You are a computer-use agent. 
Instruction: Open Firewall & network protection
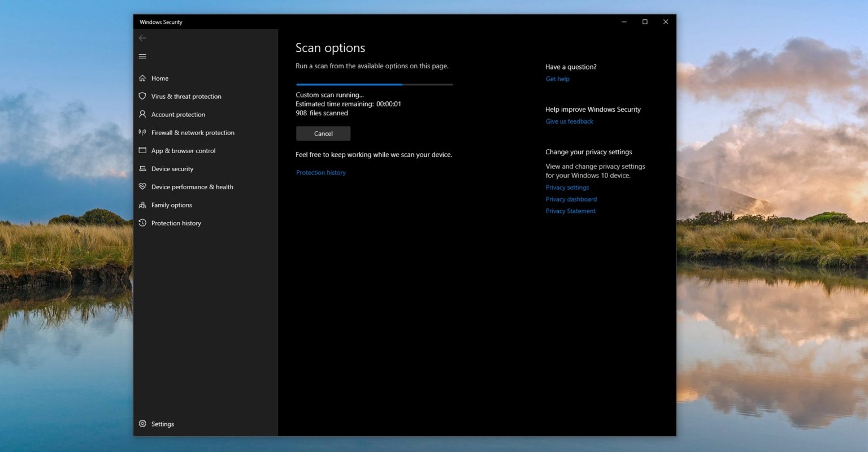click(x=193, y=132)
